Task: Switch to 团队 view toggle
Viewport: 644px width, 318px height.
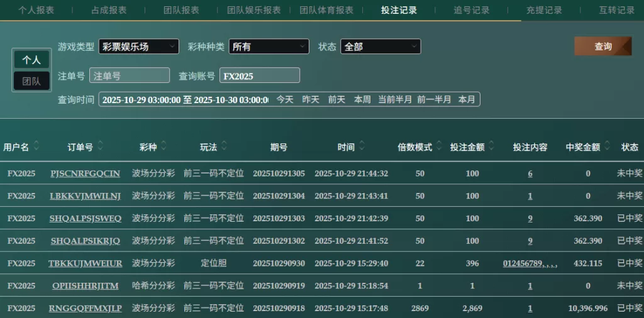Action: coord(31,81)
